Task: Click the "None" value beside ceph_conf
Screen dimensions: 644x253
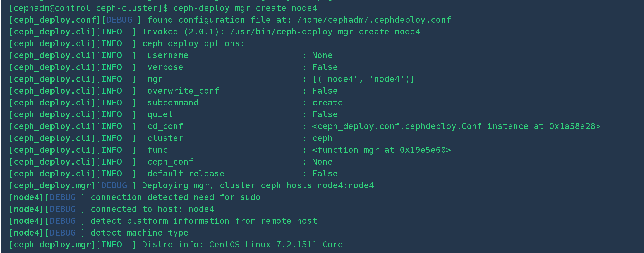Action: tap(323, 162)
